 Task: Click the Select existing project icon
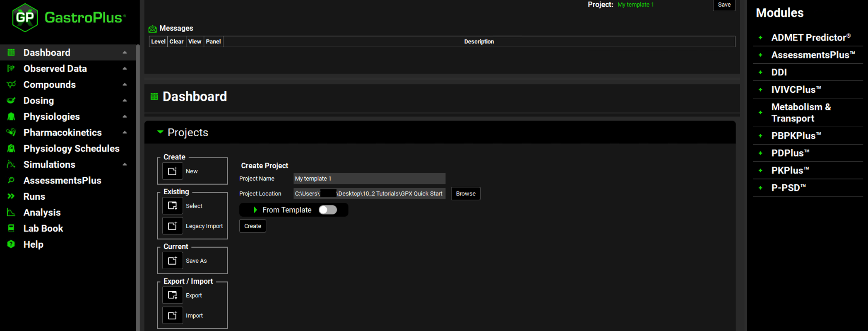(172, 206)
